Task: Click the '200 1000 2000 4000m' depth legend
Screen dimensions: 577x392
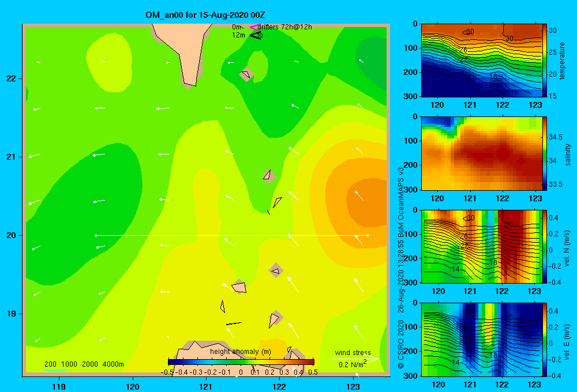Action: tap(84, 364)
